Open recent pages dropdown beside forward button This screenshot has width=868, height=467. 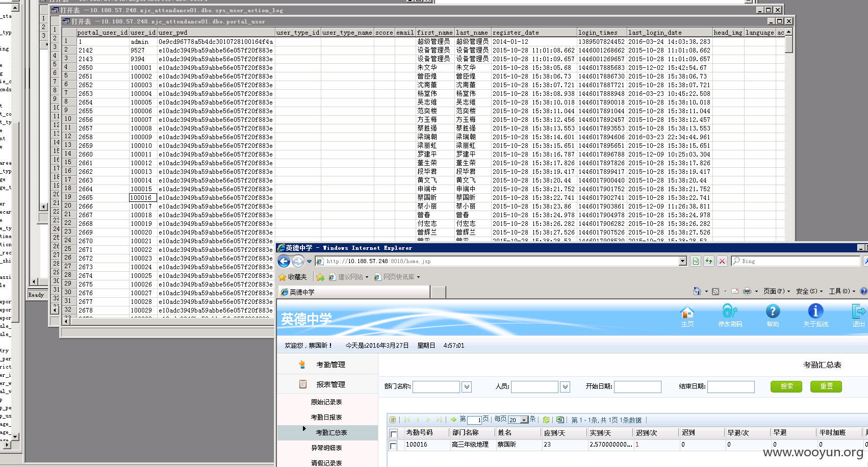pos(309,262)
